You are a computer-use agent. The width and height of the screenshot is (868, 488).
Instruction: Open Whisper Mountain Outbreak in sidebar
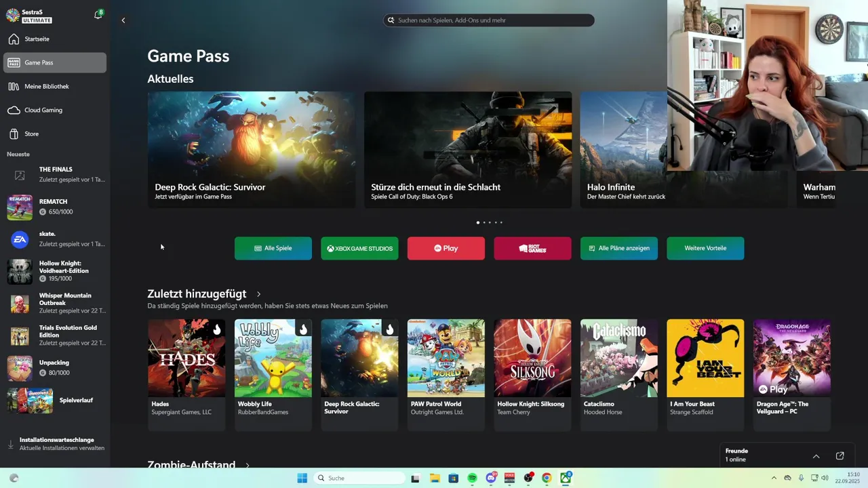[55, 303]
